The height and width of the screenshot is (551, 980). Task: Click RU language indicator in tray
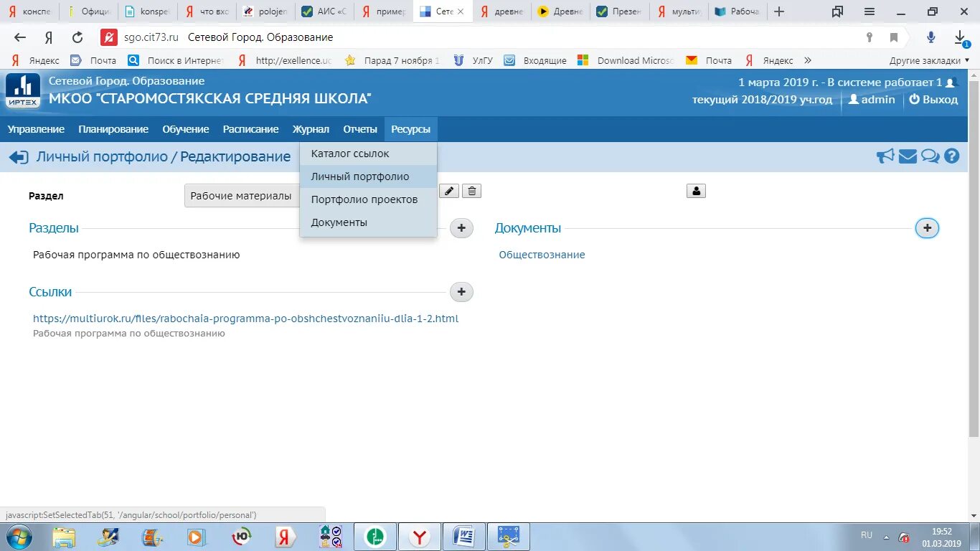pos(867,535)
